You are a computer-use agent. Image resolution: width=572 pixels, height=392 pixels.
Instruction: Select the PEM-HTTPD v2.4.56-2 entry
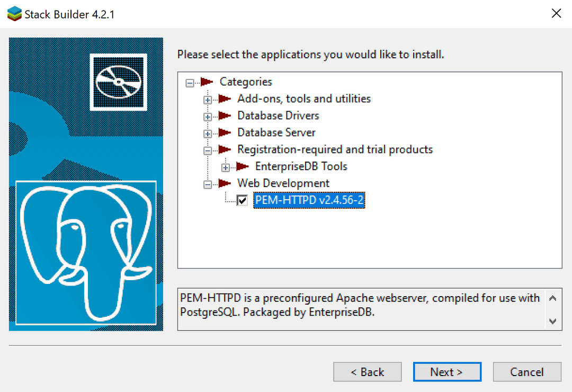click(x=309, y=200)
